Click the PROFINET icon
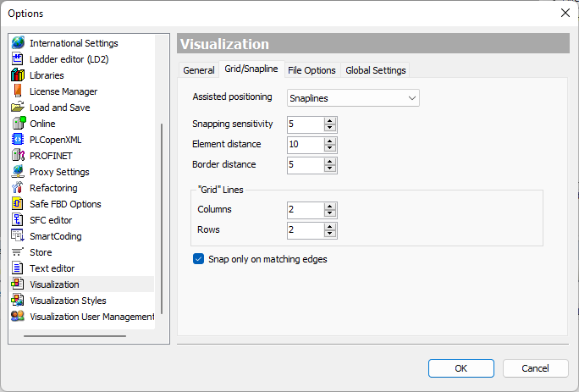Screen dimensions: 579x392 click(x=18, y=156)
